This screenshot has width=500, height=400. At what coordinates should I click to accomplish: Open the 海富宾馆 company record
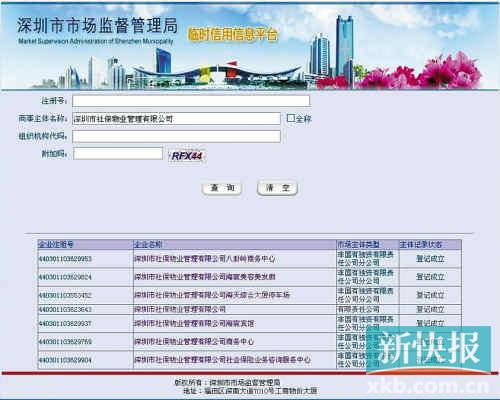click(x=194, y=323)
